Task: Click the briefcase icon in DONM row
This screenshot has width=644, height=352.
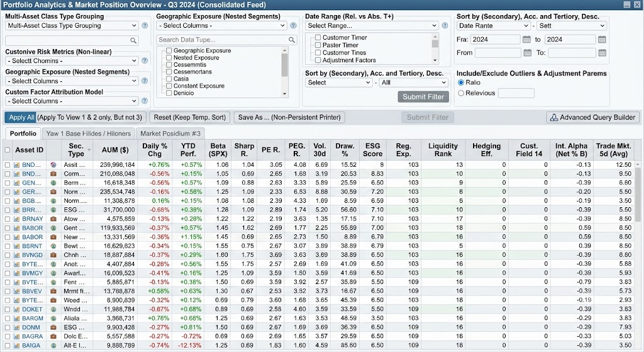Action: [x=53, y=327]
